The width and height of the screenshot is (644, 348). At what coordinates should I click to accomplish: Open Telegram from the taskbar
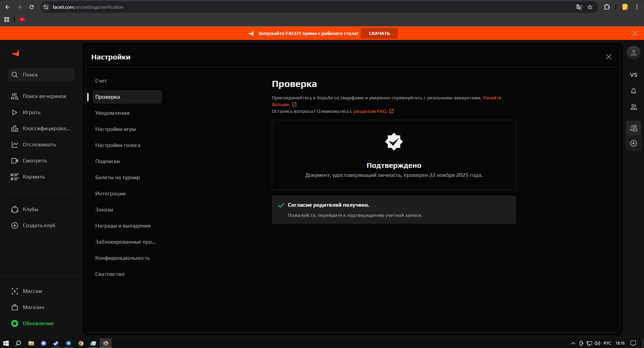tap(68, 343)
